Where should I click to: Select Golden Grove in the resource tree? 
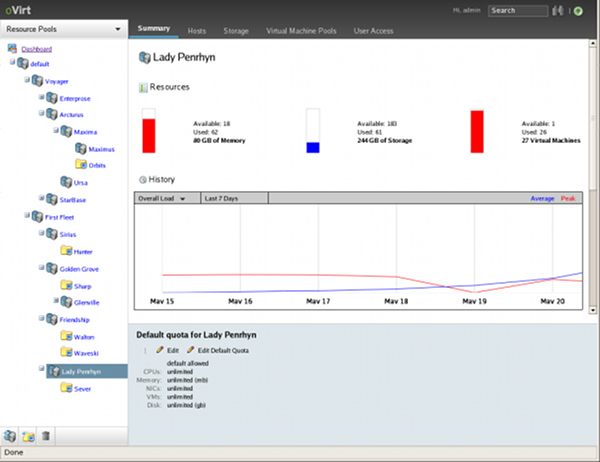click(x=79, y=269)
